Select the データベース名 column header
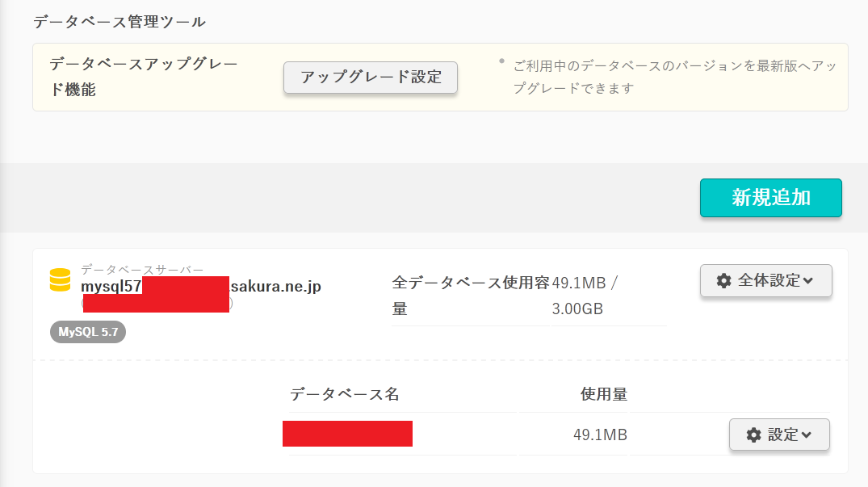The image size is (868, 487). 345,395
